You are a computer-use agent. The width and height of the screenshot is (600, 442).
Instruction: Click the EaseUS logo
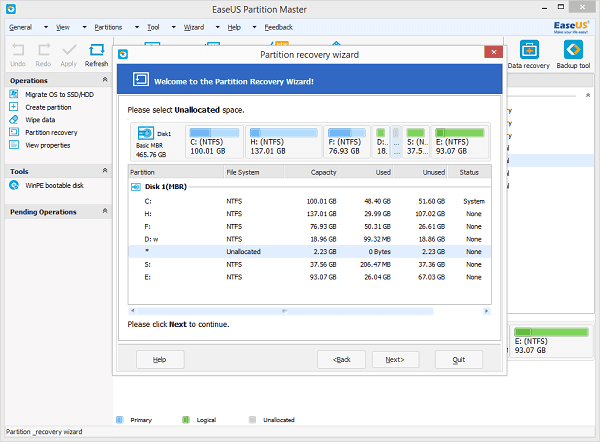[571, 27]
